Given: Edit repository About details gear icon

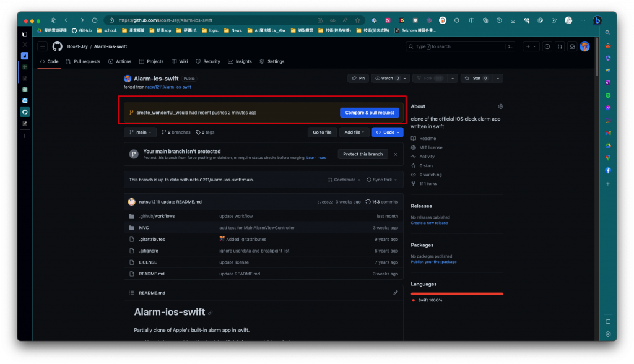Looking at the screenshot, I should tap(500, 106).
